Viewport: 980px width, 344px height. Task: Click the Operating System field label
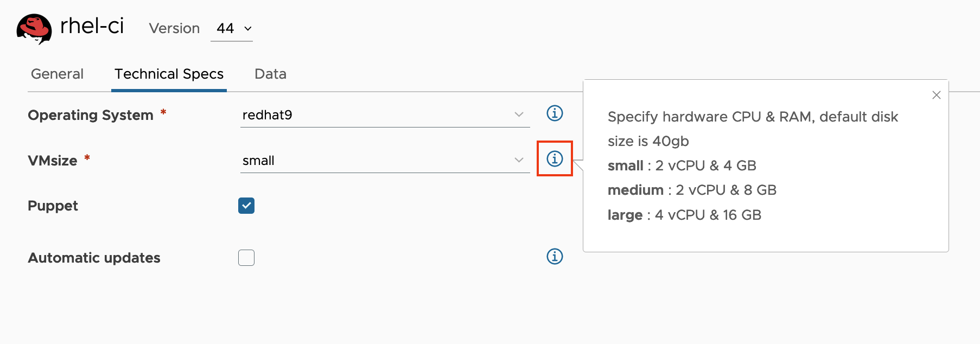pos(91,115)
